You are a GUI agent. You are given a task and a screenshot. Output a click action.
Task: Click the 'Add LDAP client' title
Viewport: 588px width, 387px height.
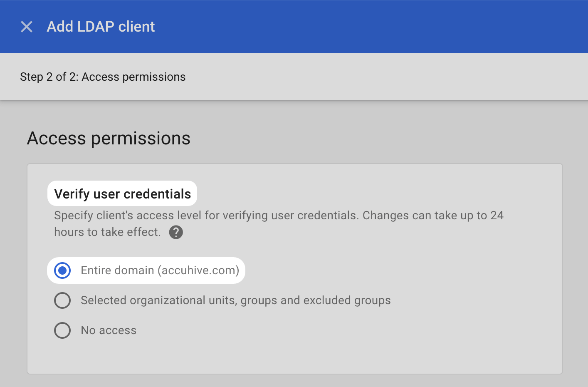click(101, 27)
